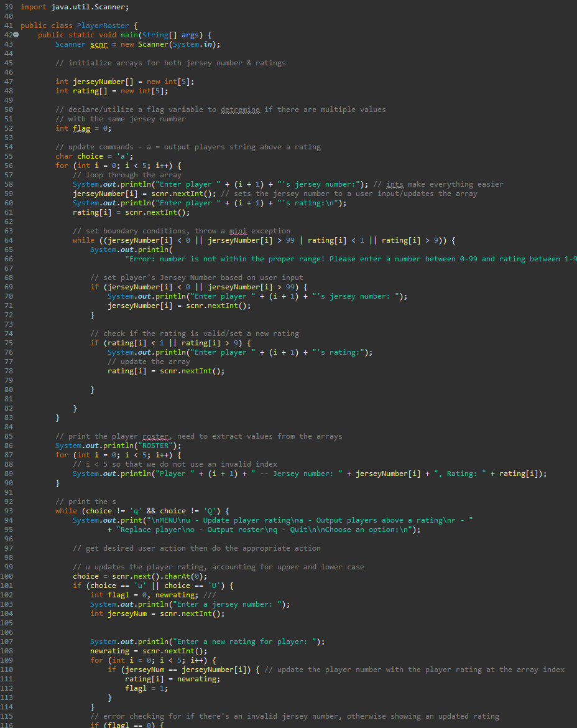
Task: Click the 'update commands' comment on line 54
Action: [x=188, y=147]
